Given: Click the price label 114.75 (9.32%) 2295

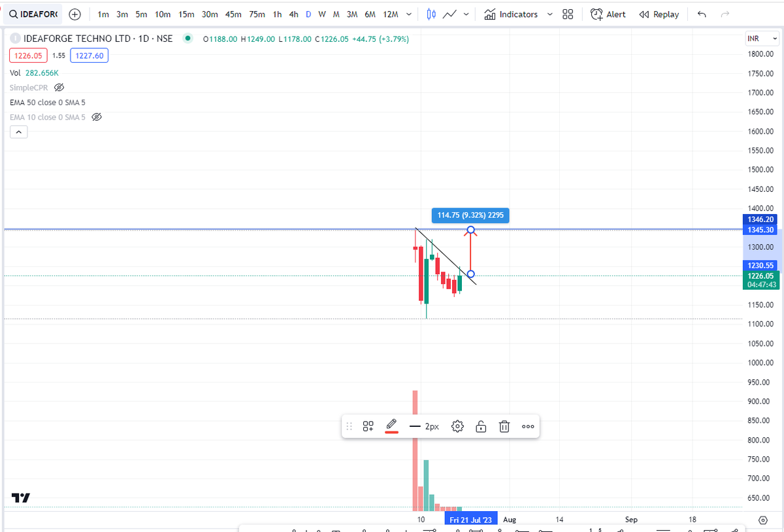Looking at the screenshot, I should tap(470, 215).
